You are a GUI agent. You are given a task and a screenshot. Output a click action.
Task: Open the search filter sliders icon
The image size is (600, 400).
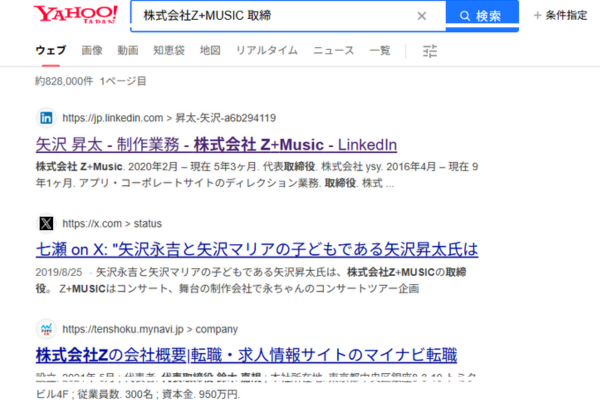pyautogui.click(x=430, y=51)
